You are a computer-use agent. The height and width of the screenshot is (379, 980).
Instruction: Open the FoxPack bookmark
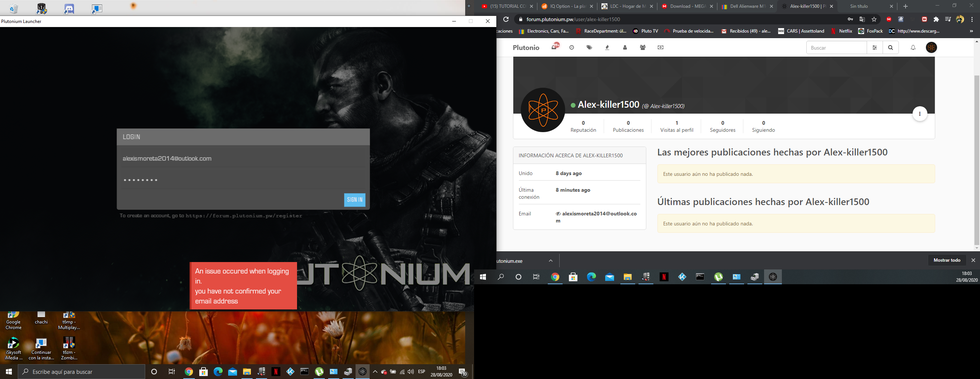(870, 31)
